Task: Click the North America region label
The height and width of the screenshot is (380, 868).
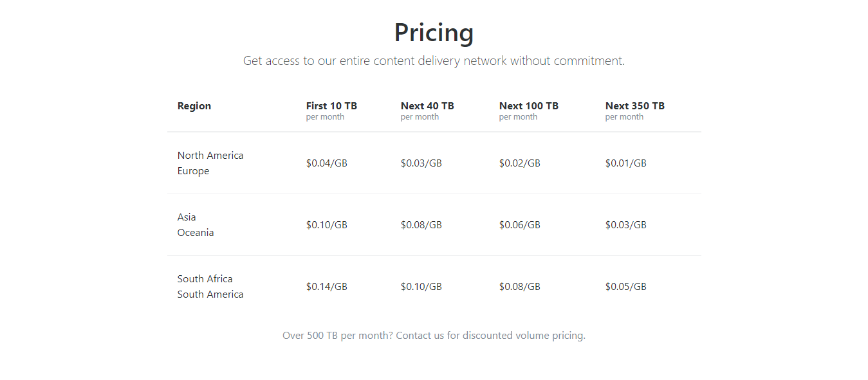Action: pyautogui.click(x=210, y=156)
